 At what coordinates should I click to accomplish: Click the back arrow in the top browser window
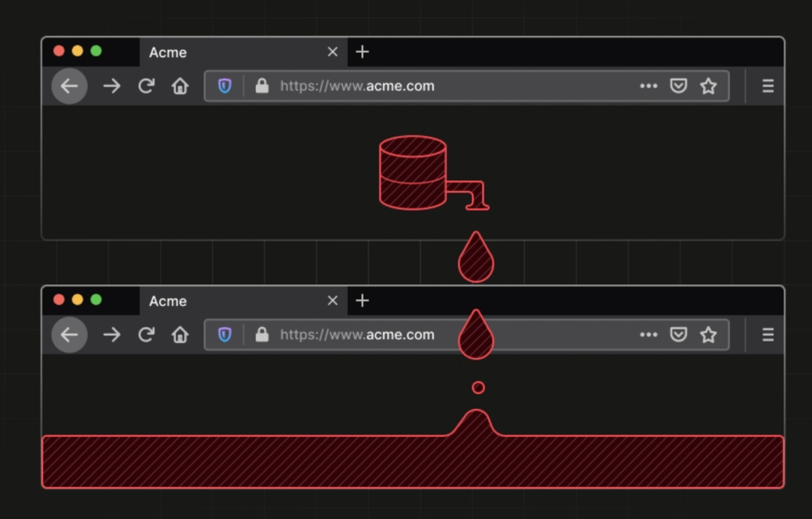point(69,86)
